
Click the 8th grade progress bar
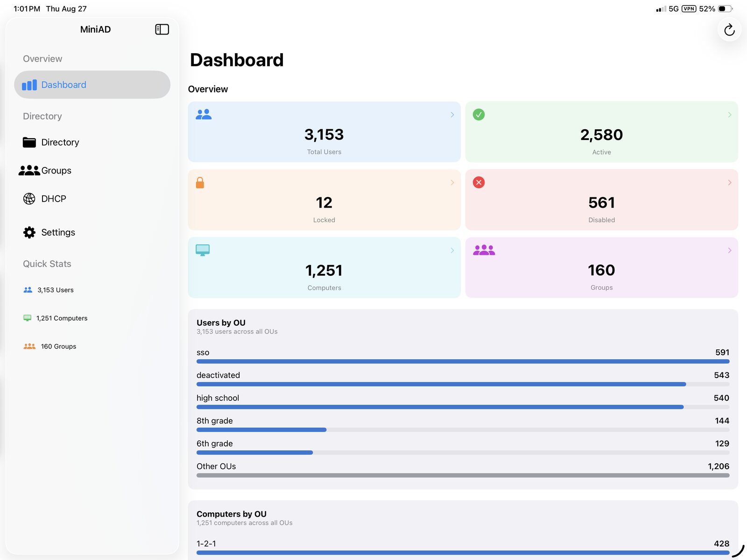coord(463,430)
